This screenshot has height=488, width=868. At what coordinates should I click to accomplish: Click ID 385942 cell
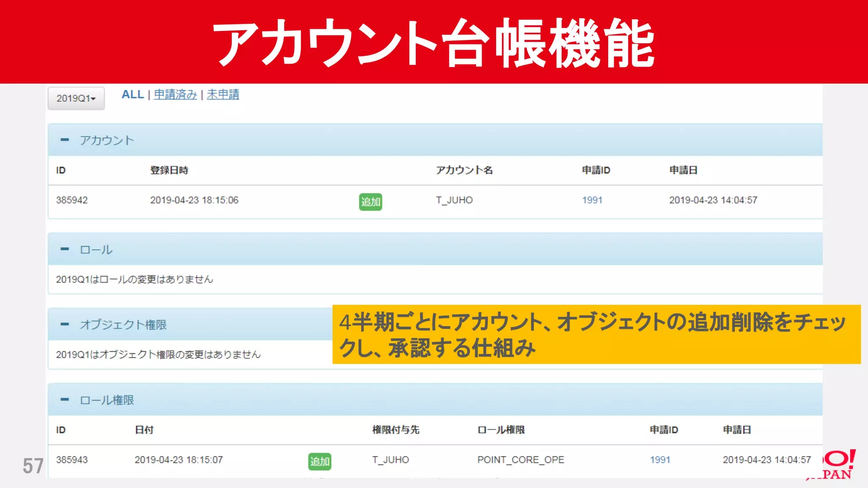72,200
